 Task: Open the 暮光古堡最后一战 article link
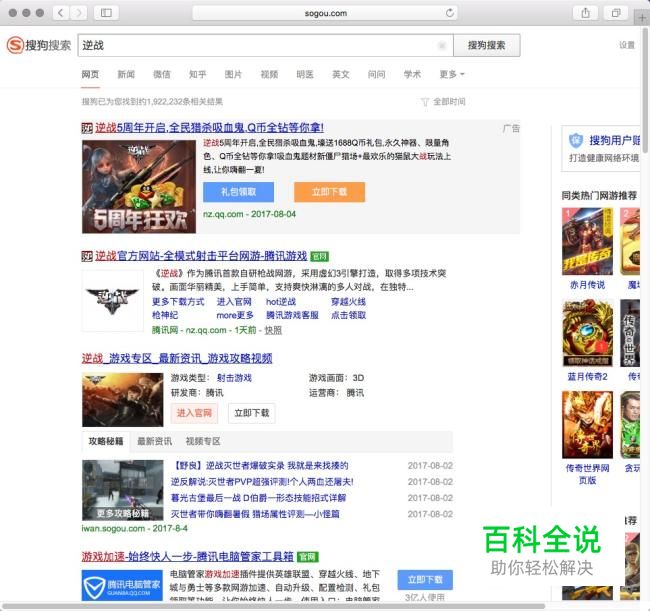(x=258, y=498)
